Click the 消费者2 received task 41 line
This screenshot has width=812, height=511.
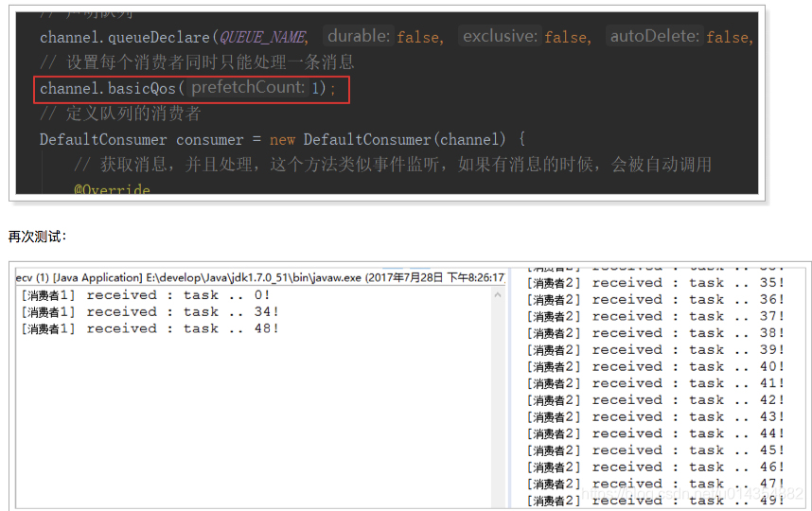point(656,383)
